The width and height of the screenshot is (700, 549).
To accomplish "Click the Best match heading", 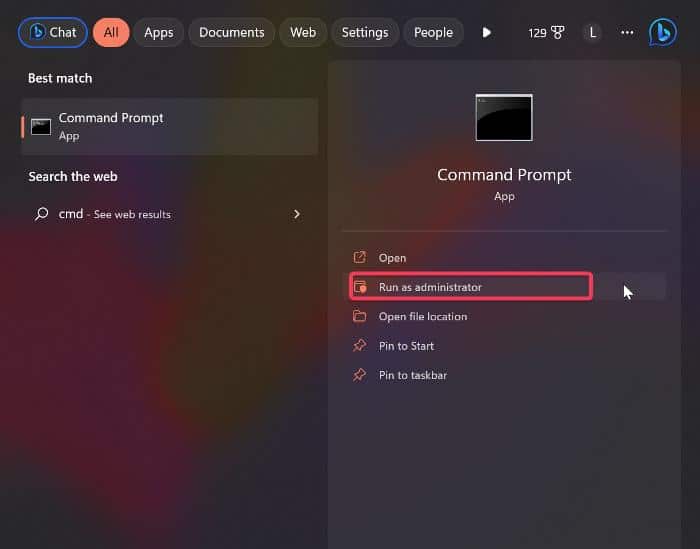I will (60, 79).
